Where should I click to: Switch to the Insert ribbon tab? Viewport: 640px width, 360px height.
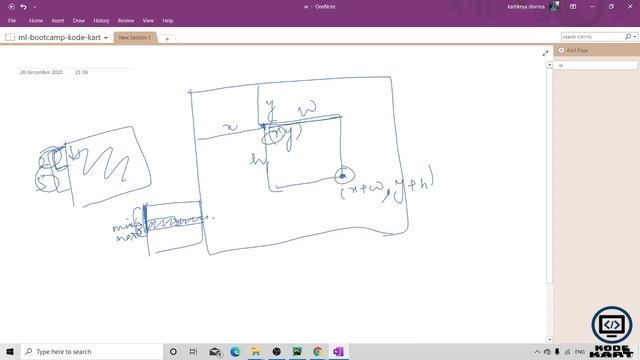click(58, 20)
